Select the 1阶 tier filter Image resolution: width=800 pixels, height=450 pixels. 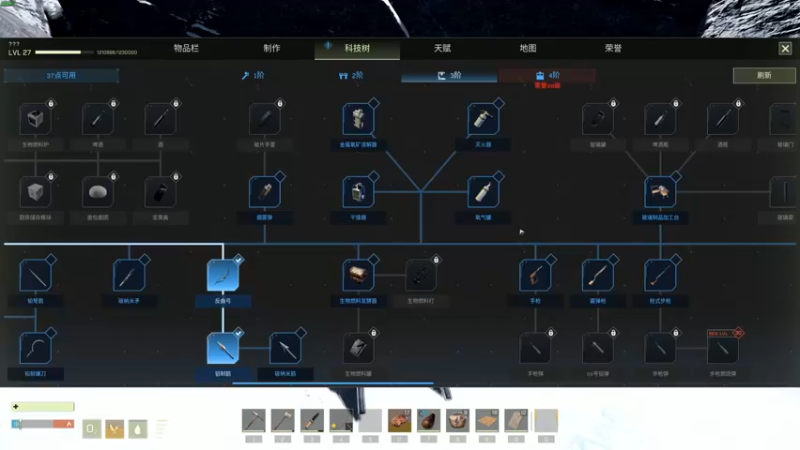pyautogui.click(x=253, y=76)
